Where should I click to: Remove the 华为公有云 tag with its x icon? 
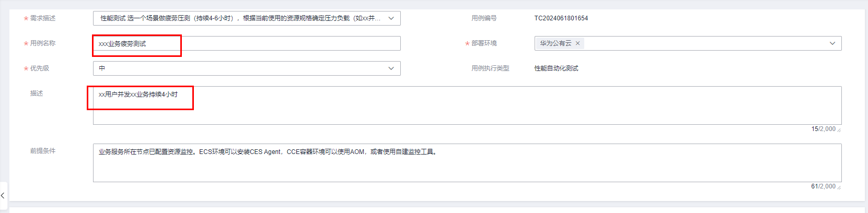[577, 43]
